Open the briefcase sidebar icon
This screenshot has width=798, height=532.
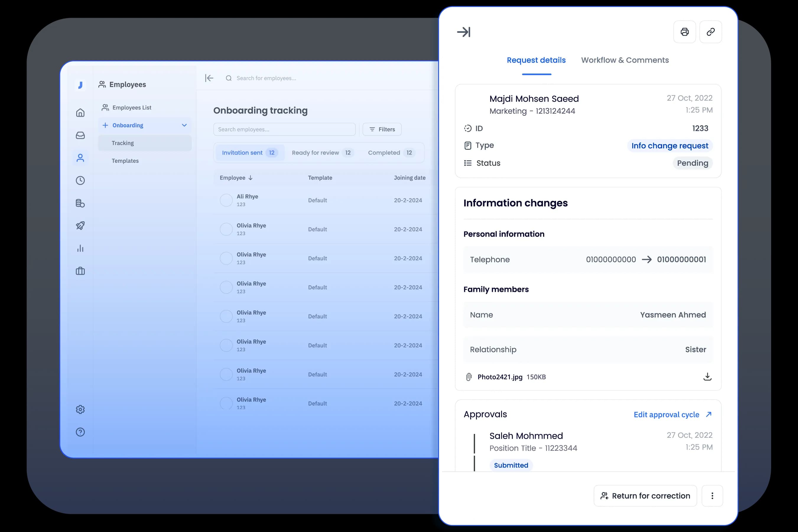point(80,271)
